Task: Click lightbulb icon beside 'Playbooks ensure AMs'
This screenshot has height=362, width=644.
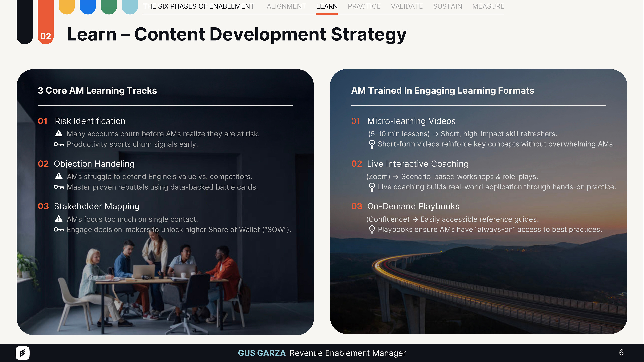Action: 372,230
